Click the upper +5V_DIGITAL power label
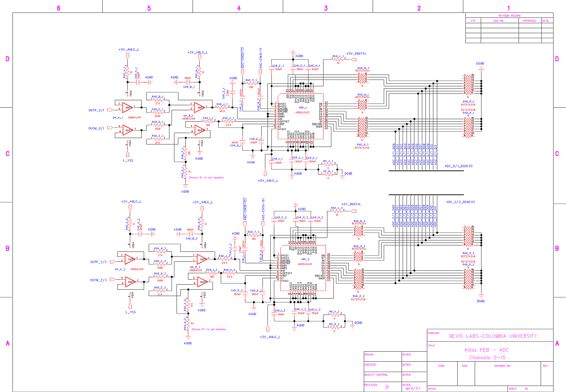Image resolution: width=566 pixels, height=392 pixels. [356, 54]
